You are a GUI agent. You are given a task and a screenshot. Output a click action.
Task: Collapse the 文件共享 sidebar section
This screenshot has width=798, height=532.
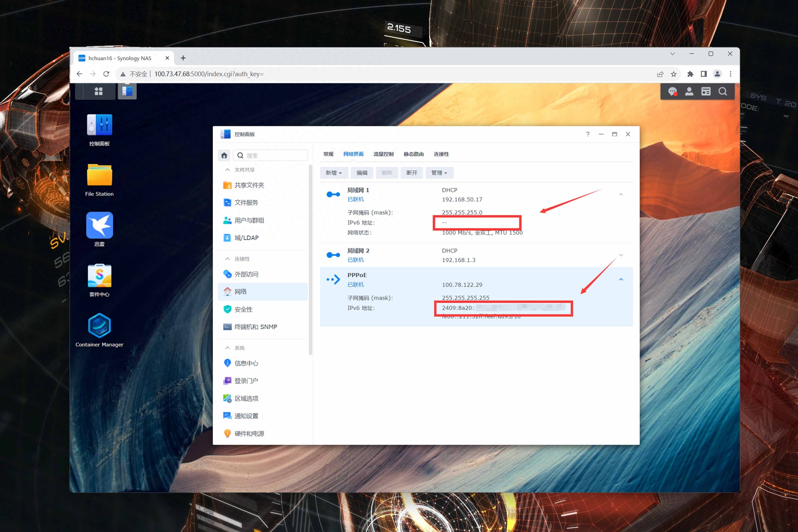click(x=228, y=170)
